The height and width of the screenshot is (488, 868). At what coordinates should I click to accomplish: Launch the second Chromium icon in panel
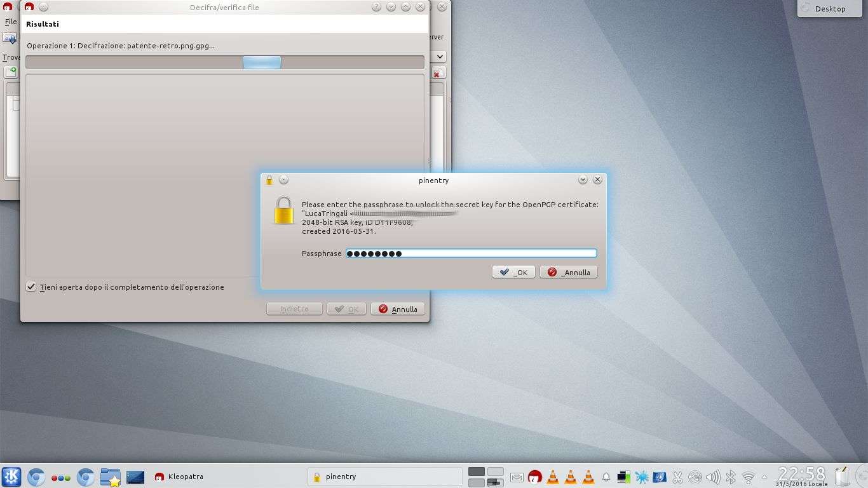(86, 477)
